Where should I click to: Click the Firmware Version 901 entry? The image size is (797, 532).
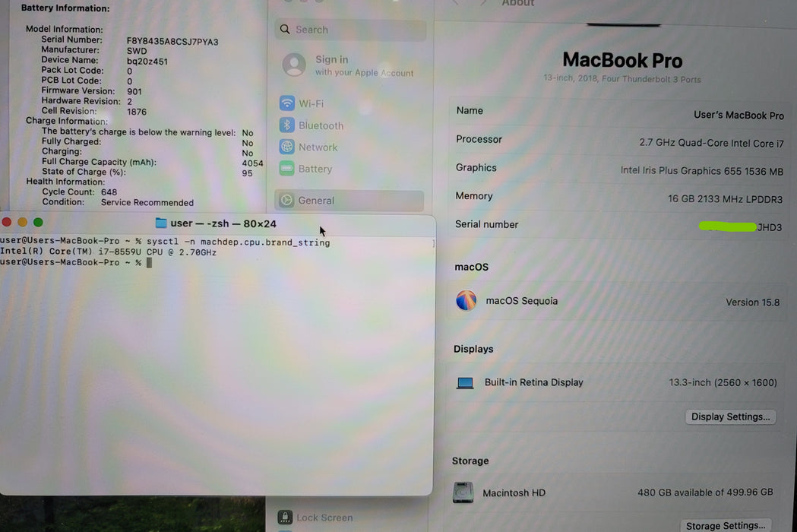coord(91,91)
